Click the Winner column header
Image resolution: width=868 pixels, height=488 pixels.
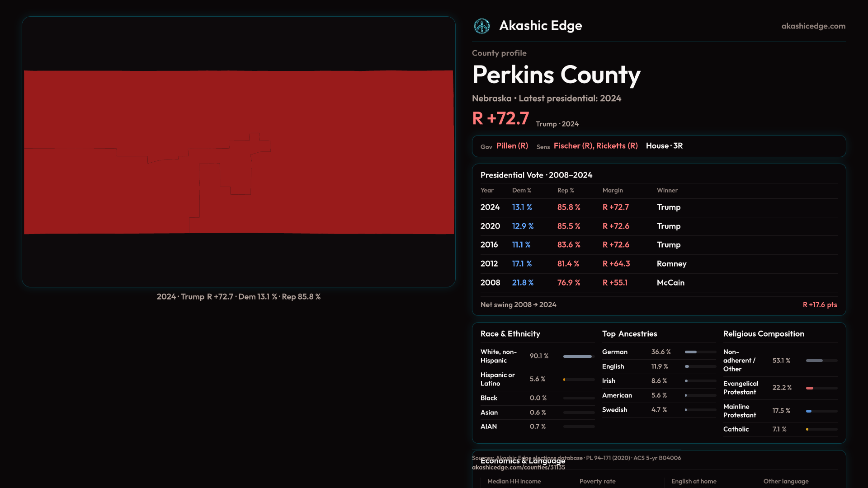click(x=667, y=191)
